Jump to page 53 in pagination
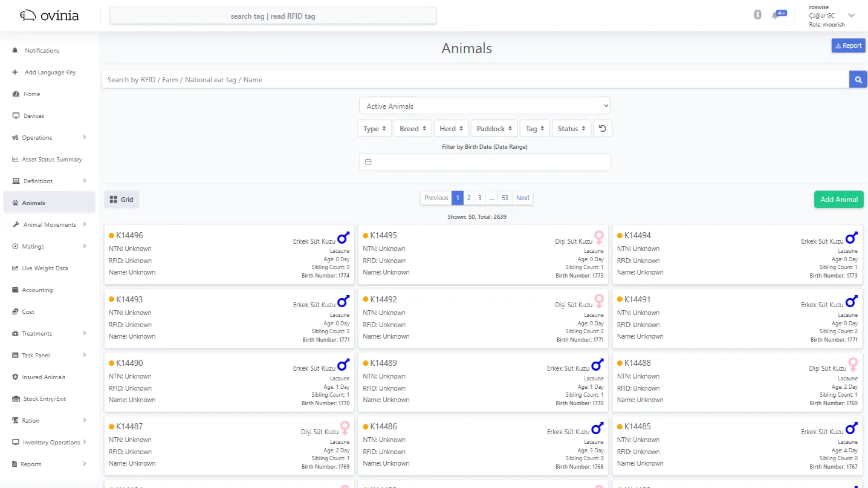 click(505, 198)
